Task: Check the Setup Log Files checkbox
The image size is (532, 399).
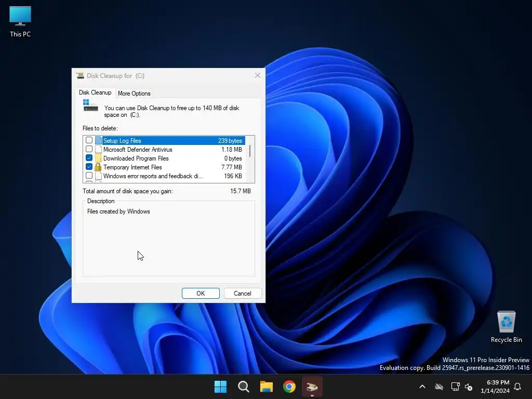Action: point(89,140)
